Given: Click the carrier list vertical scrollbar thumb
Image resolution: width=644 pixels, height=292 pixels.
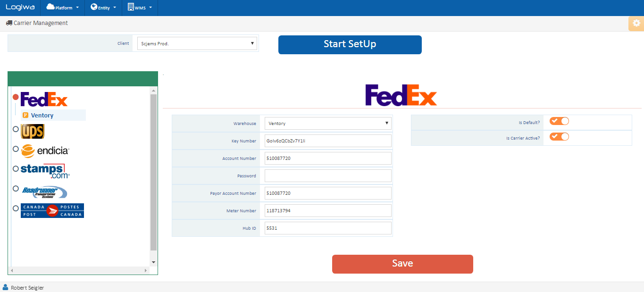Looking at the screenshot, I should point(153,172).
